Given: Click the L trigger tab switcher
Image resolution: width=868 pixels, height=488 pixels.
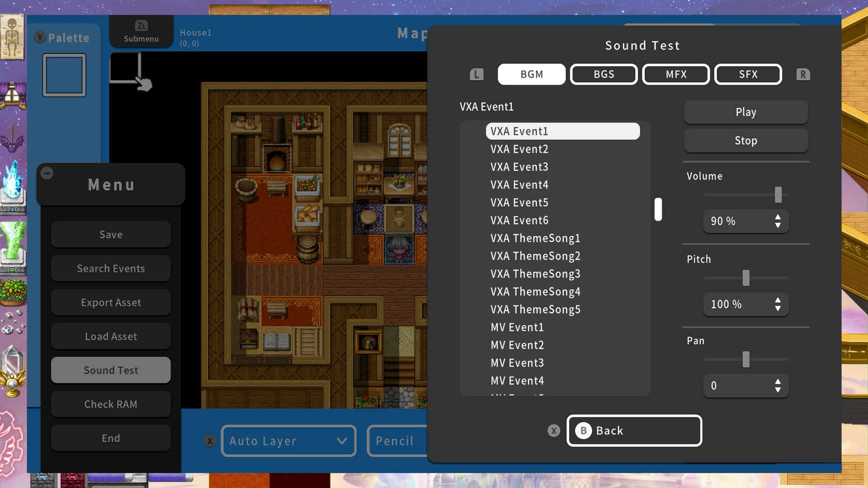Looking at the screenshot, I should [x=477, y=74].
